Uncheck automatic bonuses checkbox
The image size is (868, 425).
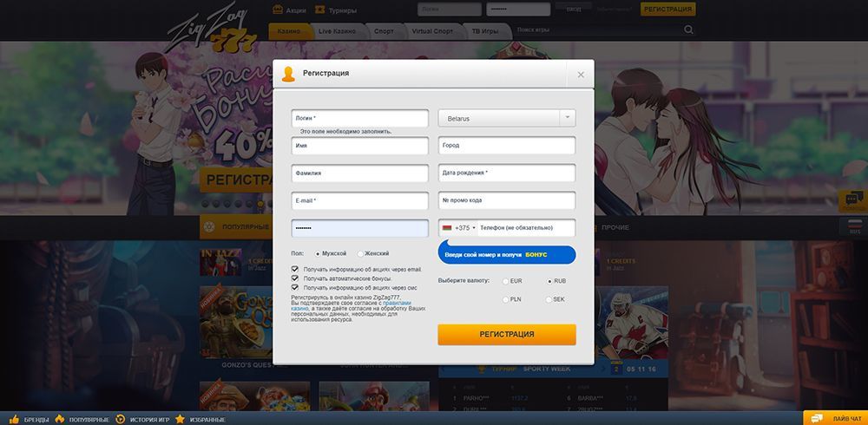(295, 278)
